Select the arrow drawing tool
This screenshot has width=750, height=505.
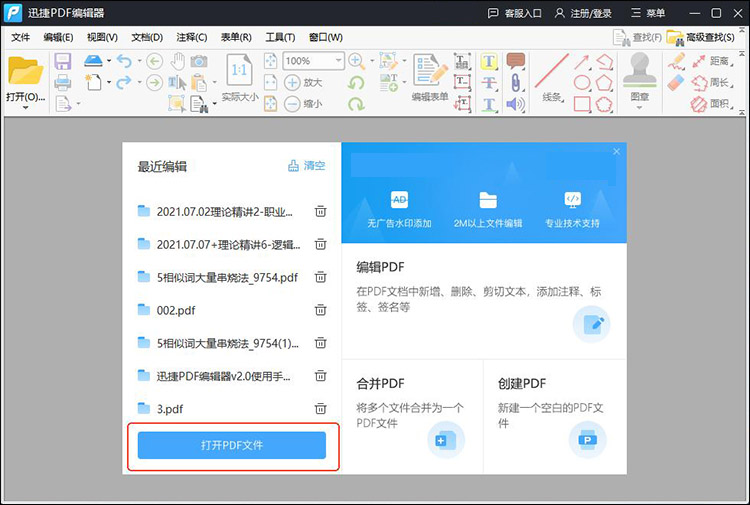coord(582,62)
